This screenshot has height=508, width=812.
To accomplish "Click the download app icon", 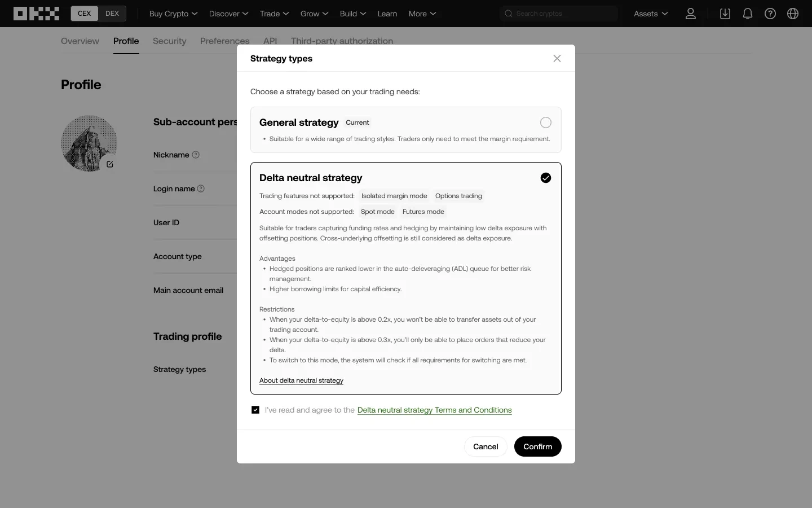I will click(725, 14).
